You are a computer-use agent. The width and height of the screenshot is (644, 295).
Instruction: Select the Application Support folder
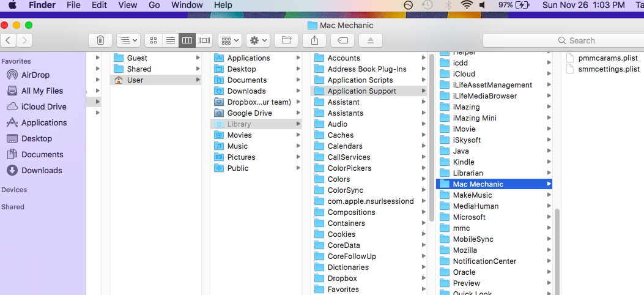[369, 91]
